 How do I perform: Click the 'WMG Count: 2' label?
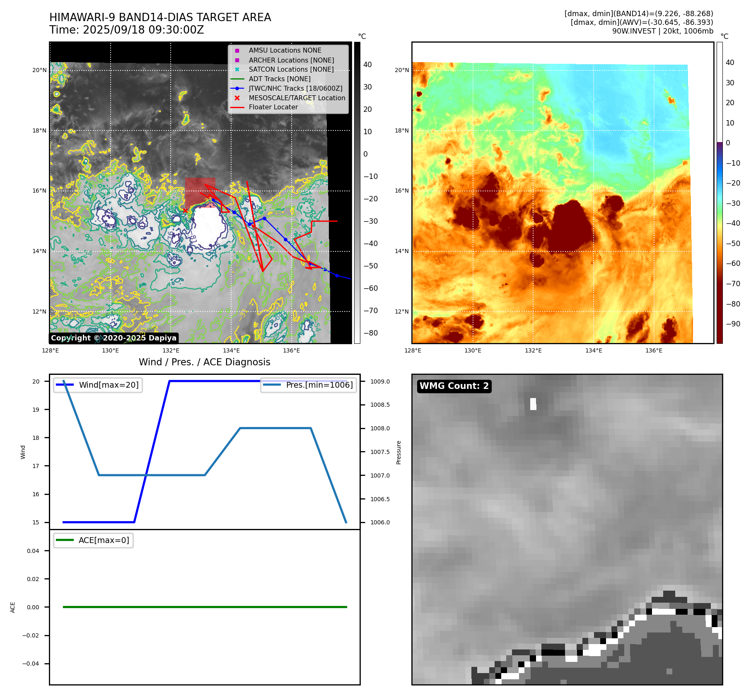454,386
